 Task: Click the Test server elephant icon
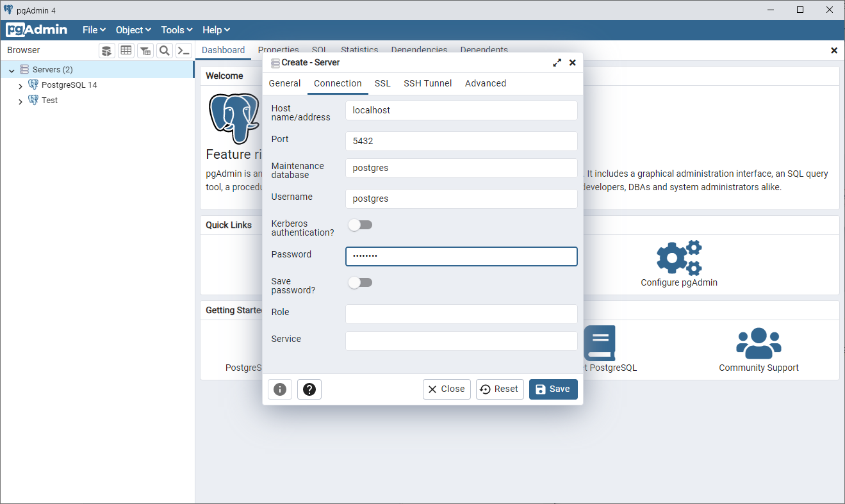[x=33, y=100]
